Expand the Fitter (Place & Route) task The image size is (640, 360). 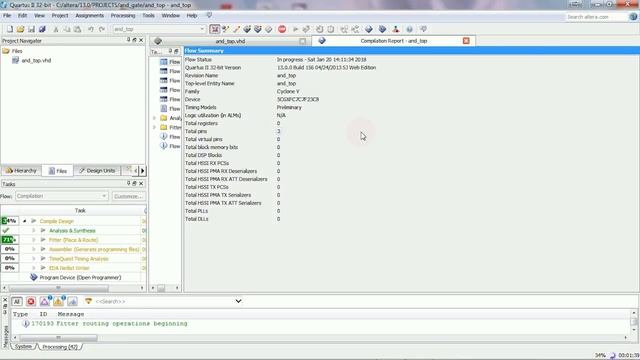pos(34,240)
